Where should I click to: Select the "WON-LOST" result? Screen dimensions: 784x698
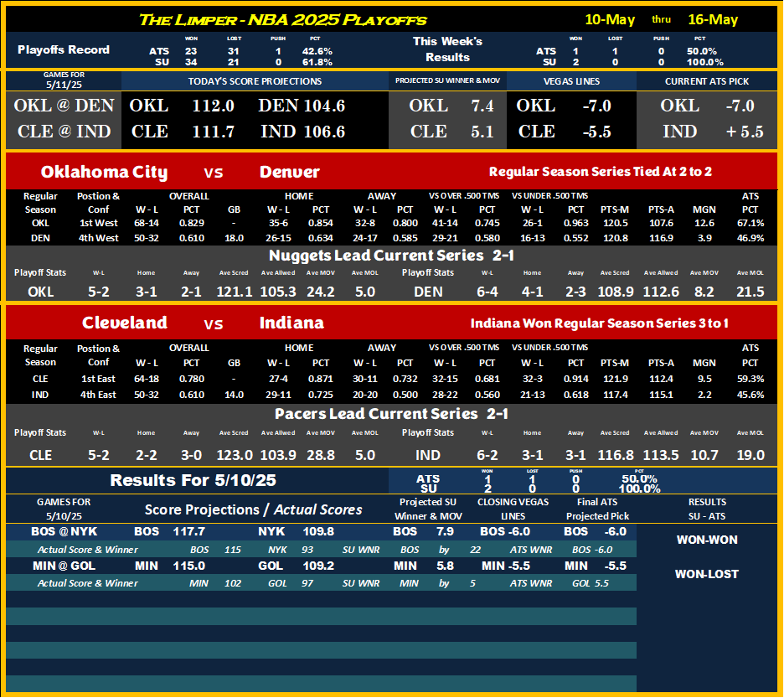pyautogui.click(x=706, y=575)
